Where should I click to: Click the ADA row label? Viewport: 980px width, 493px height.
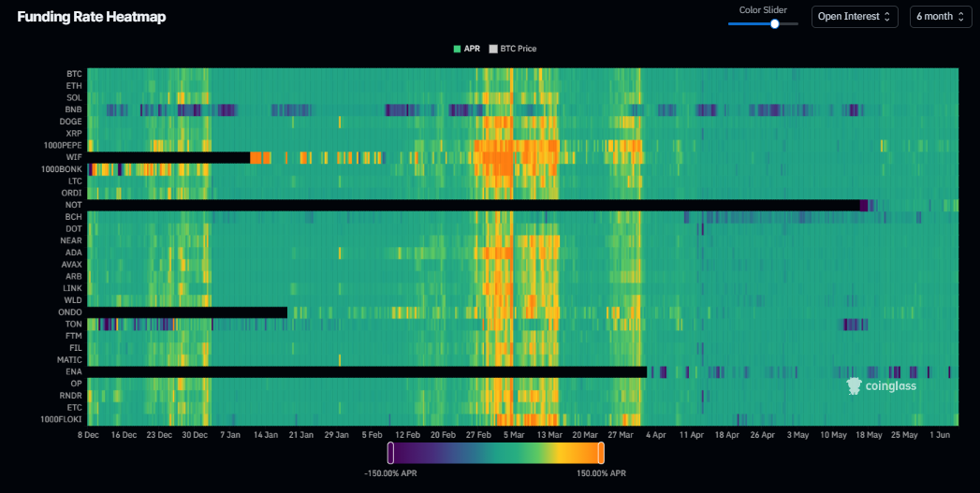coord(74,253)
